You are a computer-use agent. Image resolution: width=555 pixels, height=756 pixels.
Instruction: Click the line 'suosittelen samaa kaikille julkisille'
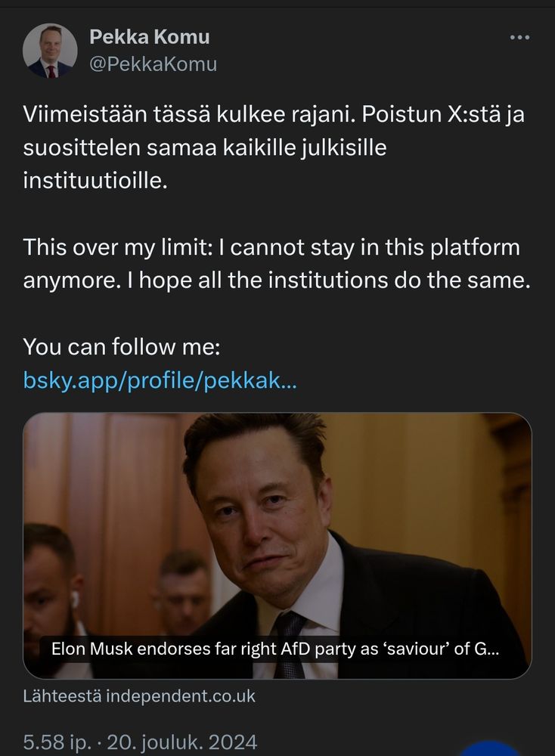tap(204, 150)
